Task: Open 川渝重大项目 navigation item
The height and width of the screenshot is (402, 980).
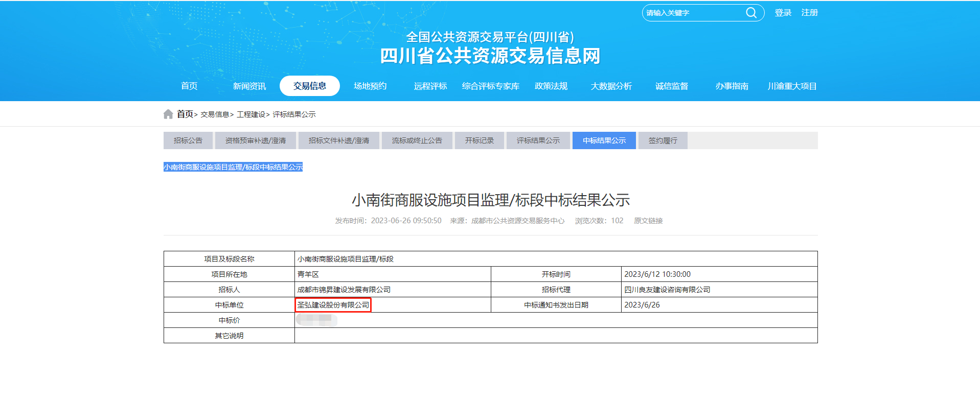Action: (x=792, y=86)
